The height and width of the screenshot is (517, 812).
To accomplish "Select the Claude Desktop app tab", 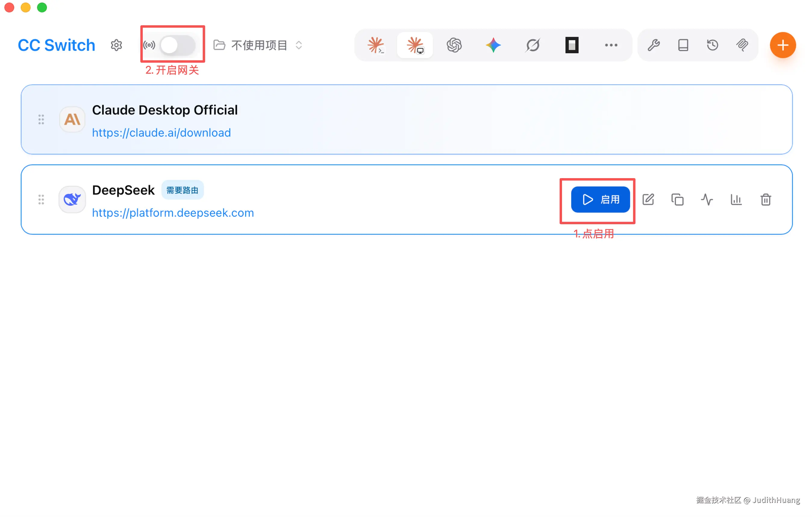I will click(415, 45).
